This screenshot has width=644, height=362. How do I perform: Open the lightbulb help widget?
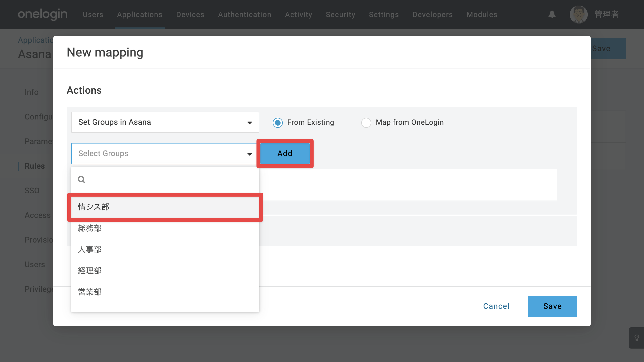pyautogui.click(x=636, y=338)
